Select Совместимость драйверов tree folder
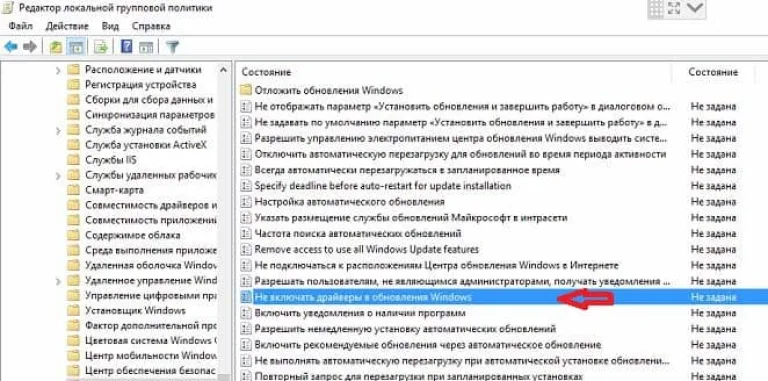 151,205
